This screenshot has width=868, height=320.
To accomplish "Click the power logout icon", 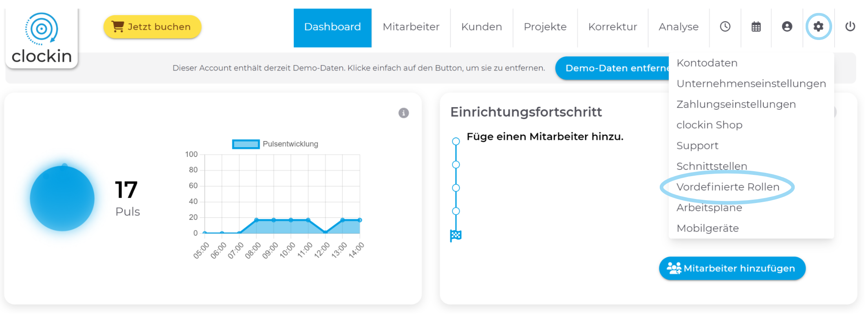I will [850, 27].
